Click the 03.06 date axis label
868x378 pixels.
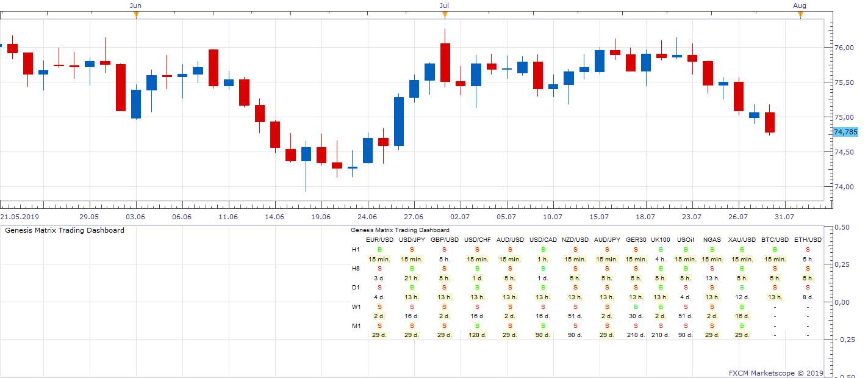tap(135, 217)
